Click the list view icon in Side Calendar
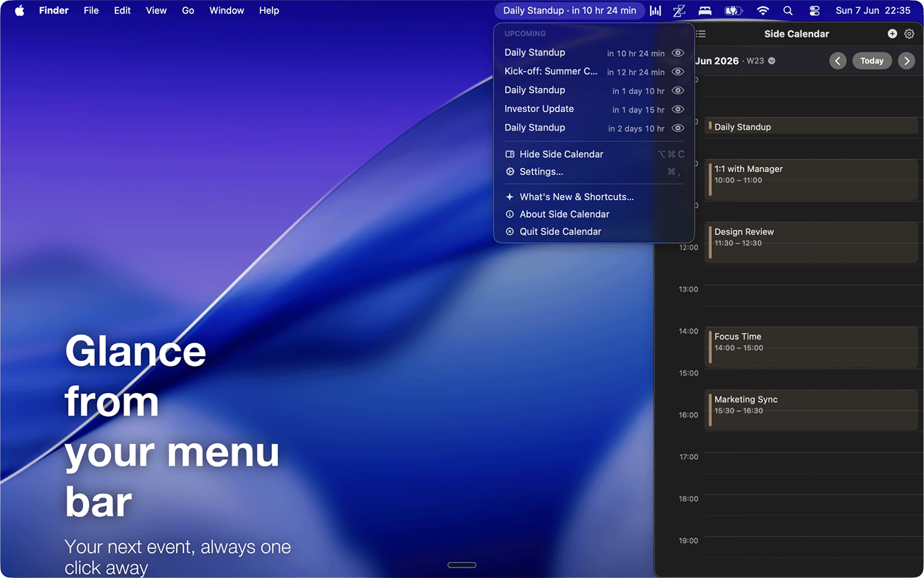Viewport: 924px width, 578px height. [701, 34]
